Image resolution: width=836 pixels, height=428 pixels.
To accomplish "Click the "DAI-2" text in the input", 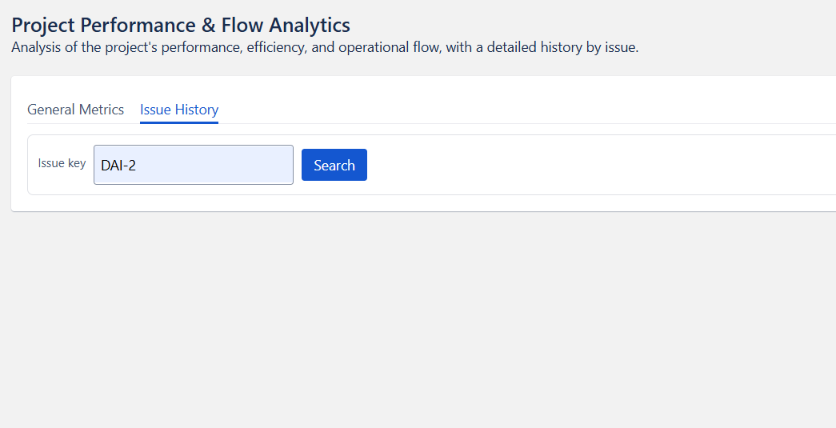I will (118, 166).
